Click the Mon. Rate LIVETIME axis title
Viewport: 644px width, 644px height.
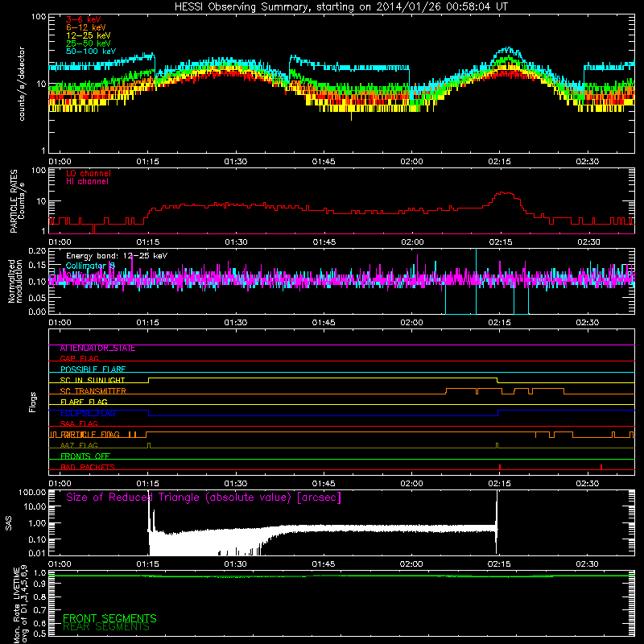click(20, 605)
